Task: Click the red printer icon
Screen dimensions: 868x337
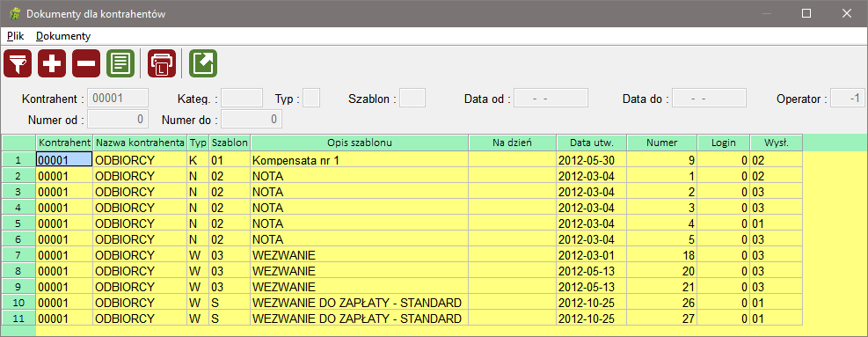Action: point(162,63)
